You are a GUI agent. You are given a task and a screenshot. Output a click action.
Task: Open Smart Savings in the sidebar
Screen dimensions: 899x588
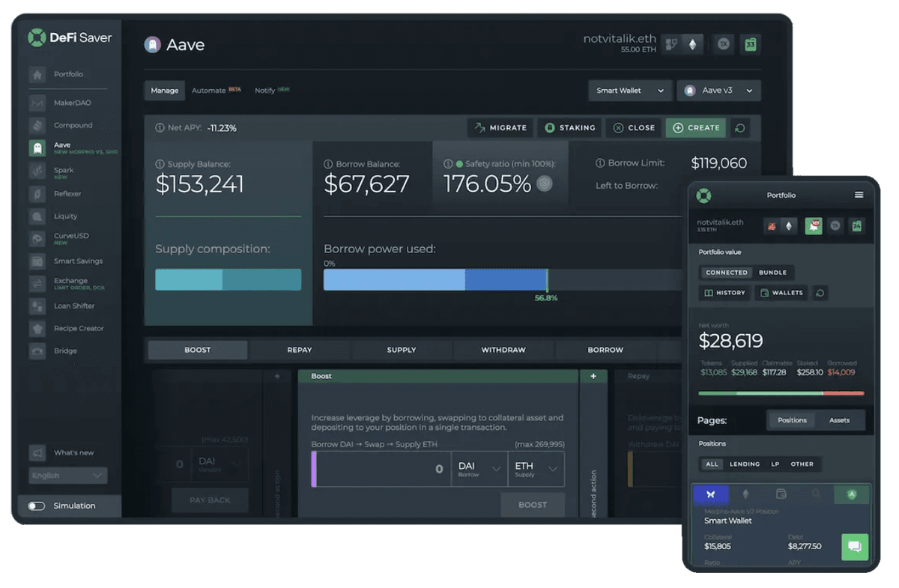[67, 261]
